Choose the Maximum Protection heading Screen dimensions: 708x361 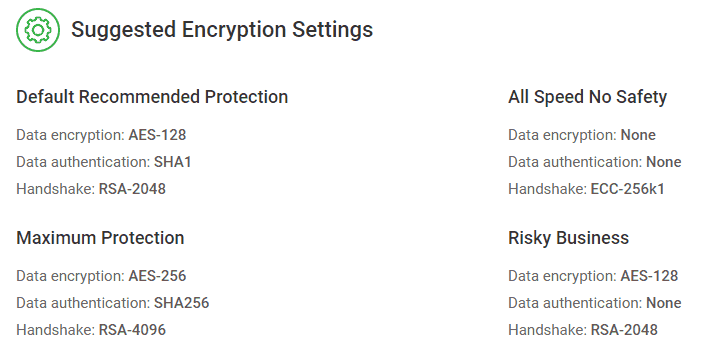pos(100,238)
